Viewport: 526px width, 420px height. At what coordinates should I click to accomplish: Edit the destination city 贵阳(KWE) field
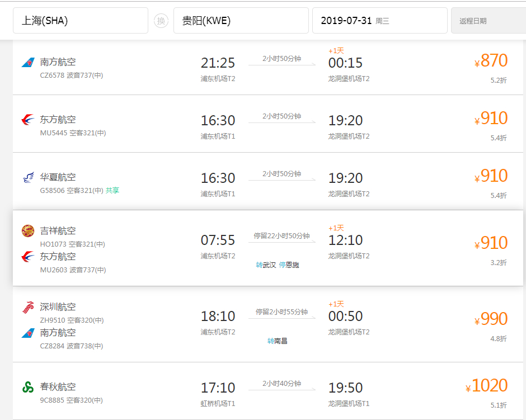241,21
